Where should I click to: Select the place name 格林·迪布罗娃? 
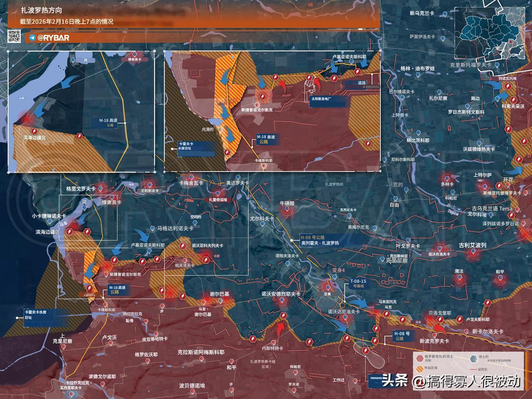pos(418,68)
